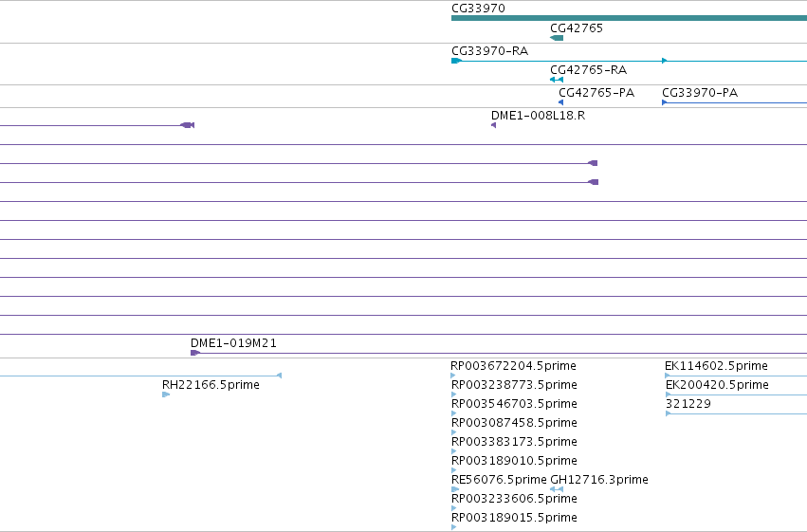Select the RE56076.5prime label
807x532 pixels.
(499, 480)
